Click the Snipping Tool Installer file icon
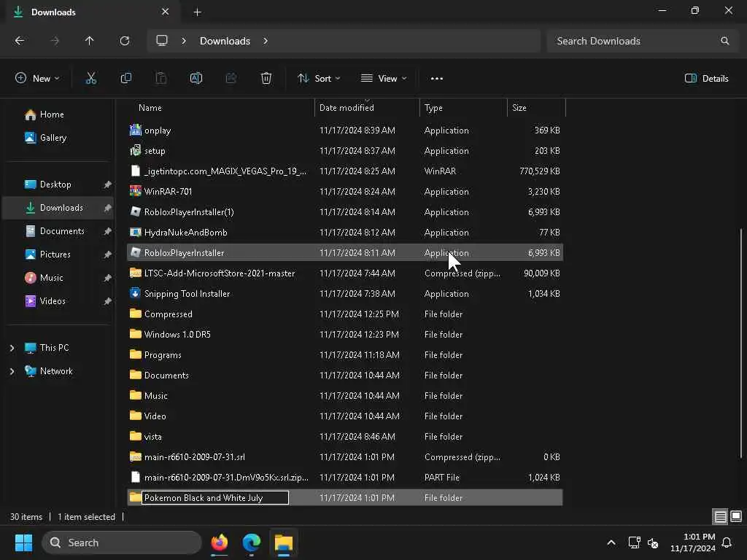 pyautogui.click(x=135, y=293)
